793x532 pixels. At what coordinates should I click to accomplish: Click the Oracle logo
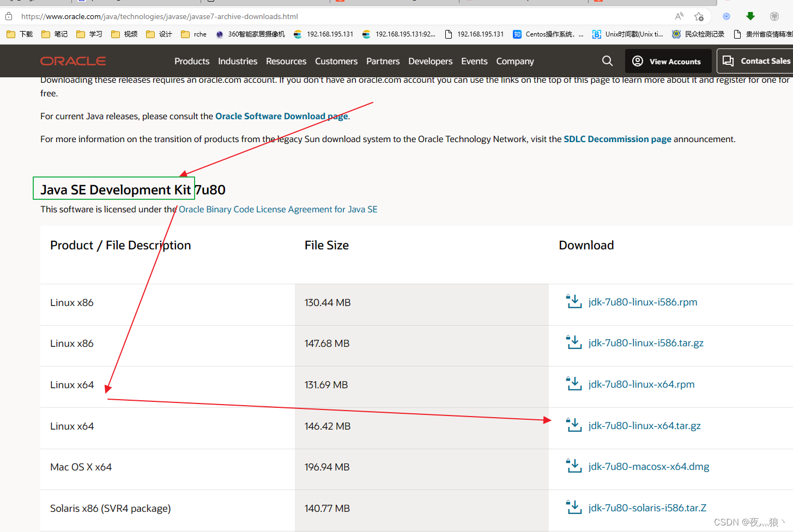(73, 61)
